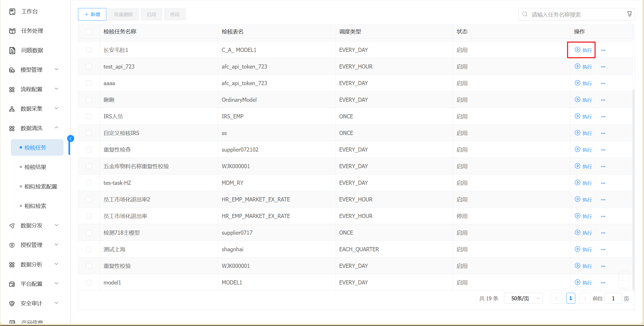The height and width of the screenshot is (326, 644).
Task: Click the execute play icon for test_api_723
Action: pos(577,66)
